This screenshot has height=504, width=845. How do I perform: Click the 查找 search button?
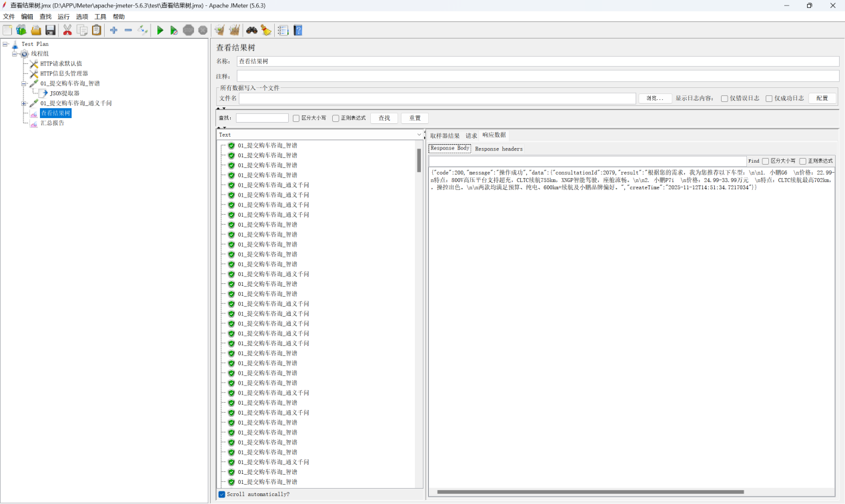click(x=384, y=118)
